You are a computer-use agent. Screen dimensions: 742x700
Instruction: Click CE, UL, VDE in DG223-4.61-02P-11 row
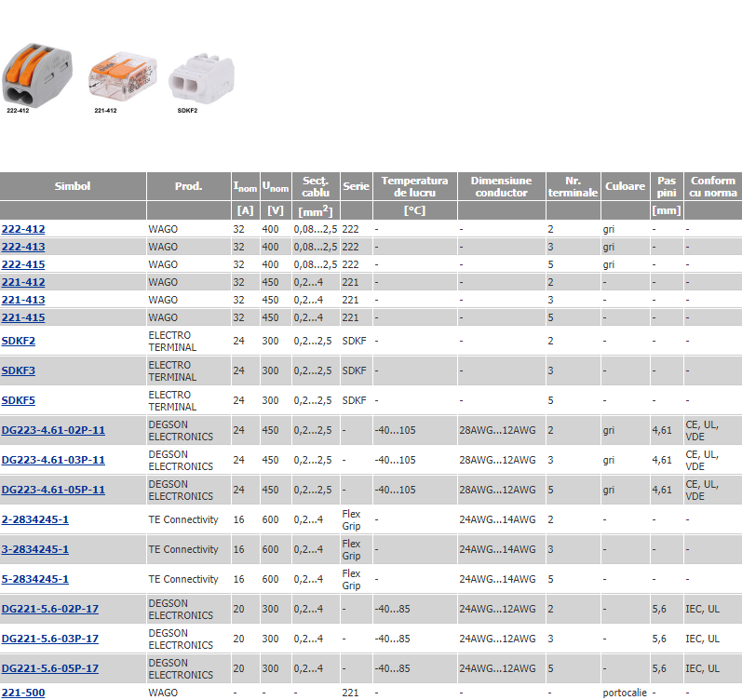(x=702, y=430)
